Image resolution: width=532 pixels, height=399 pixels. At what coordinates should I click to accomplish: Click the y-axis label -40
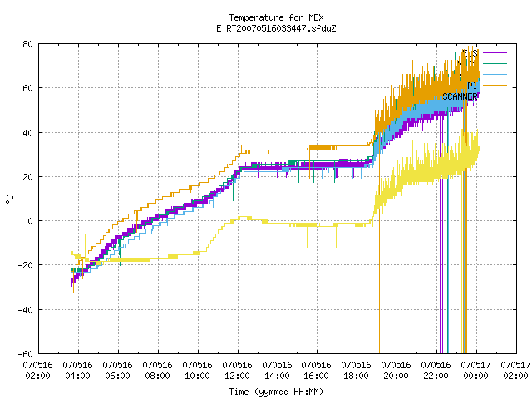pos(26,310)
